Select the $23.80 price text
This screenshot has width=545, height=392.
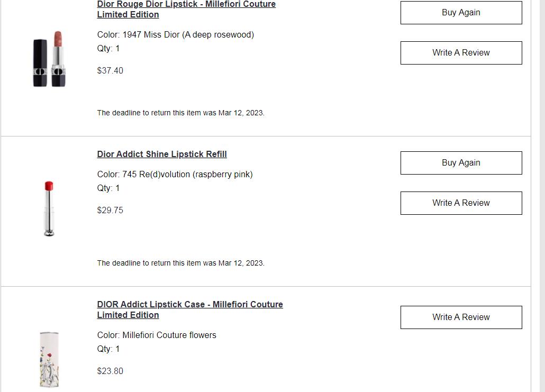click(x=110, y=371)
